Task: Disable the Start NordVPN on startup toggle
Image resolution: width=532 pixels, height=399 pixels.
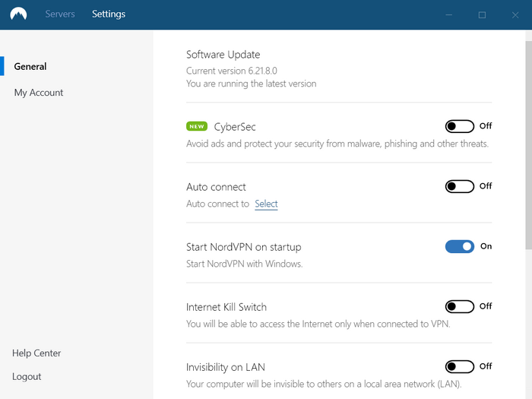Action: coord(459,247)
